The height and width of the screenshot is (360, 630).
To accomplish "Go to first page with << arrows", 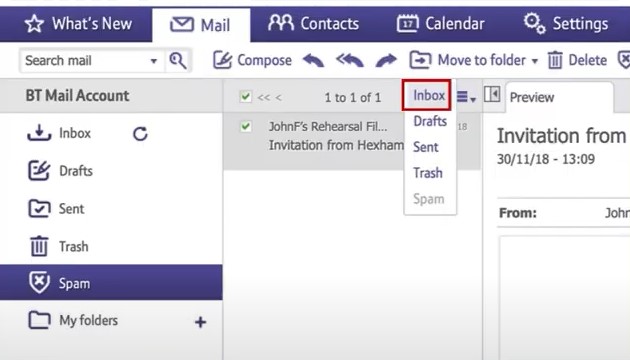I will [x=264, y=98].
